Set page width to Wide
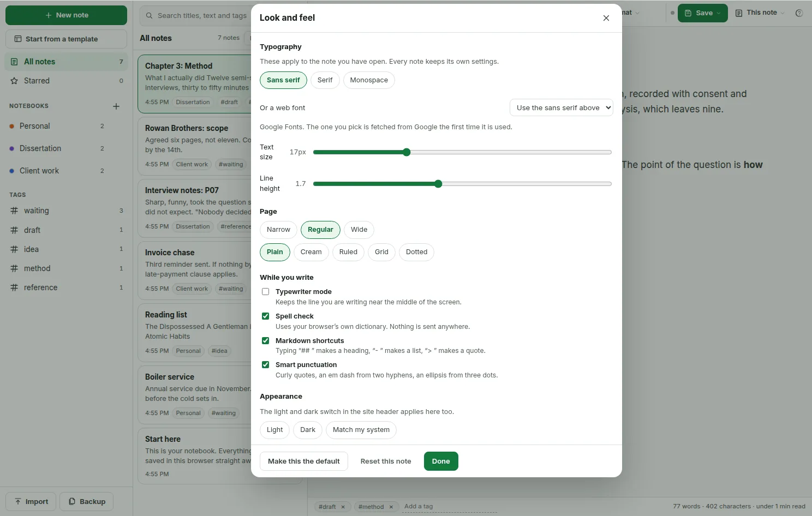Image resolution: width=812 pixels, height=516 pixels. point(359,230)
